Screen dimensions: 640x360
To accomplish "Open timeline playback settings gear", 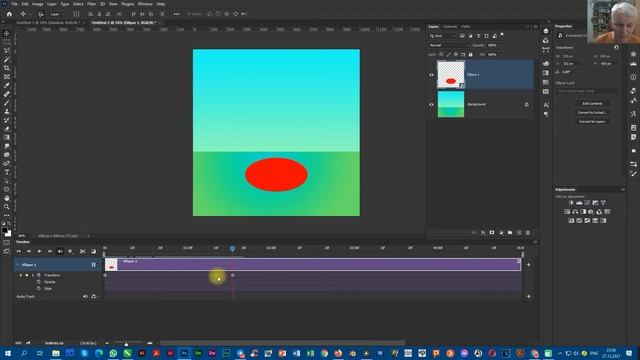I will pyautogui.click(x=70, y=251).
